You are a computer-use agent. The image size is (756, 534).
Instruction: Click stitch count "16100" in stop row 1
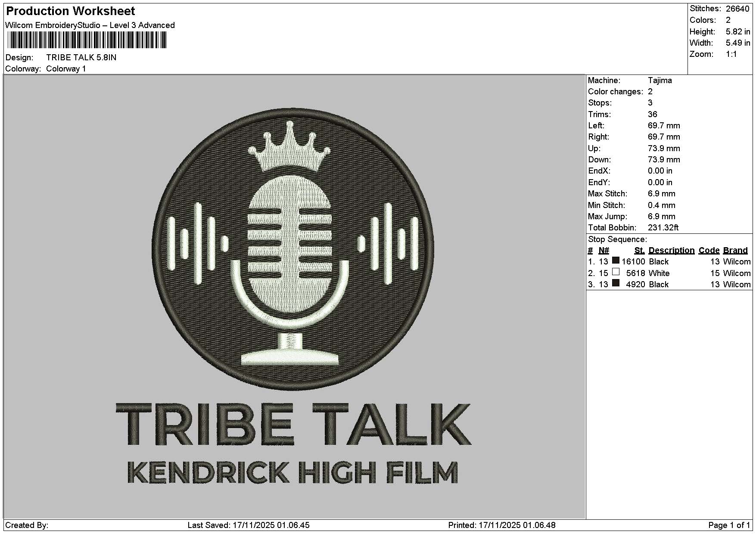click(x=633, y=261)
